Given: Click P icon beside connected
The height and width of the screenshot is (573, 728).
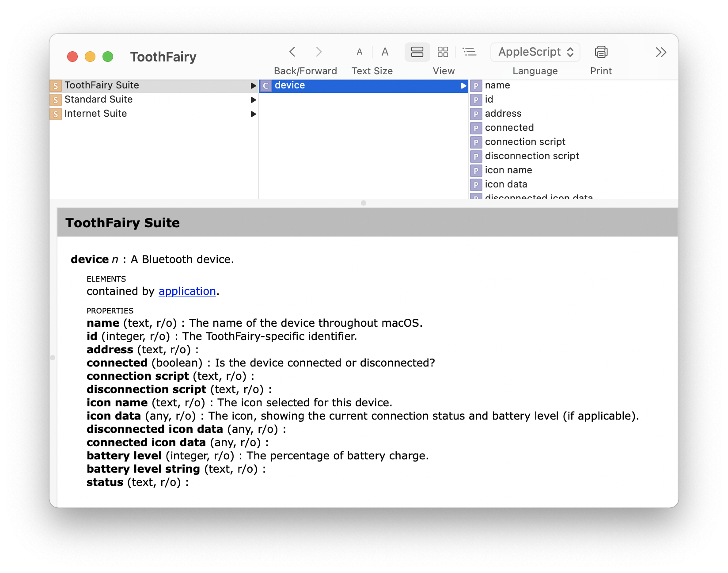Looking at the screenshot, I should 476,128.
